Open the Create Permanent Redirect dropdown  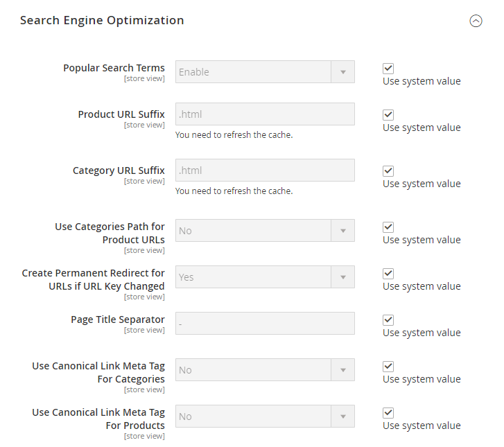pos(265,277)
